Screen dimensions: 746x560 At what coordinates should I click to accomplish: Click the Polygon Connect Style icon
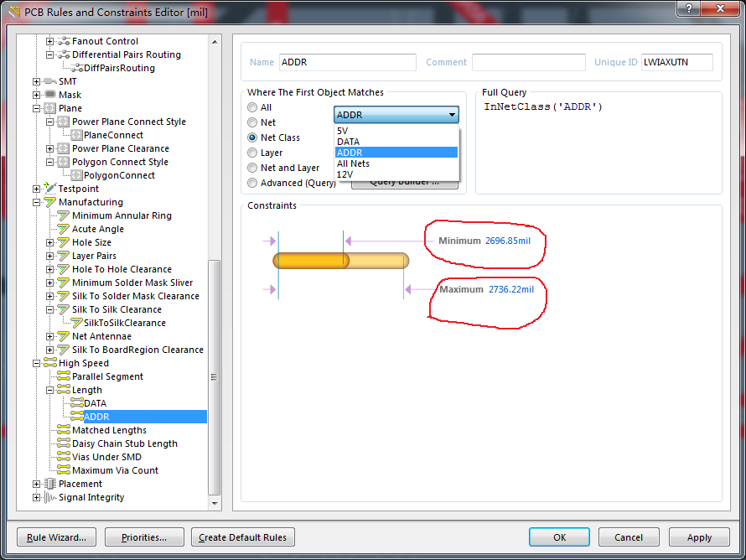tap(63, 162)
